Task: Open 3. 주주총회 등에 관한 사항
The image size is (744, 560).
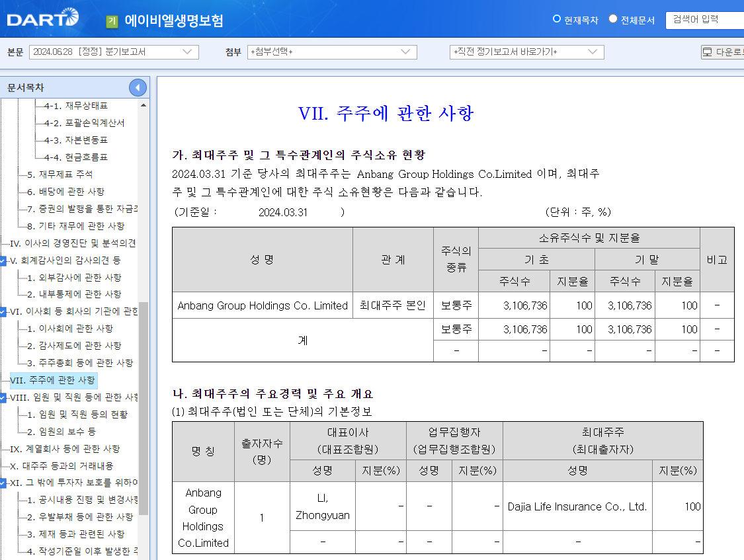Action: click(x=80, y=363)
